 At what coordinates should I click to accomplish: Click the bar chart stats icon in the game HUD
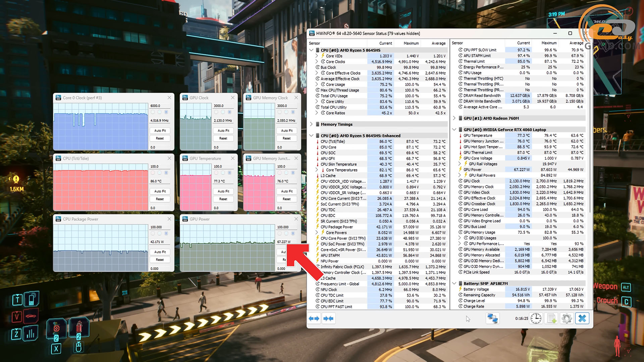31,334
